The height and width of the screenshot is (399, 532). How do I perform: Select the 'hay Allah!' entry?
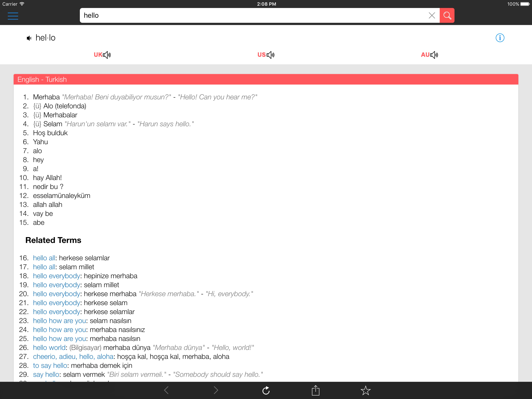pos(47,178)
